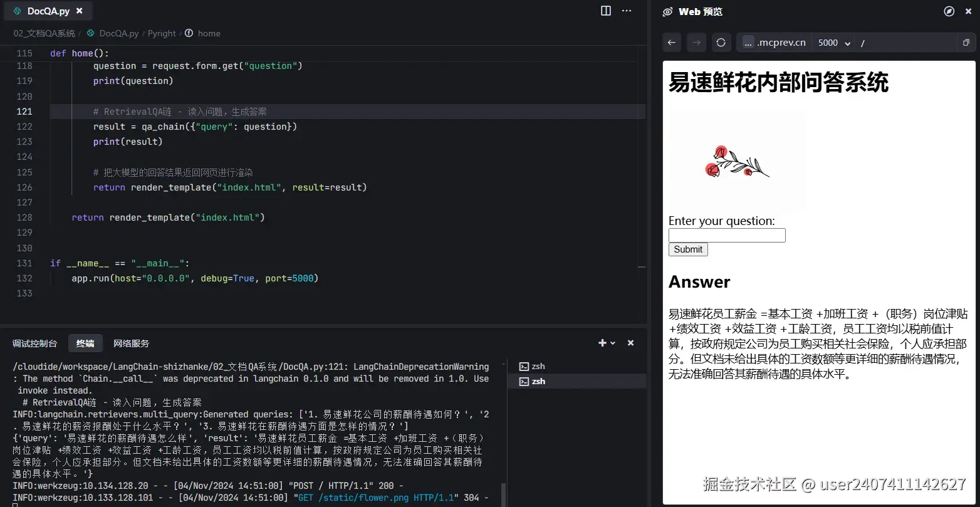Image resolution: width=980 pixels, height=507 pixels.
Task: Go back in the Web preview browser
Action: pyautogui.click(x=672, y=43)
